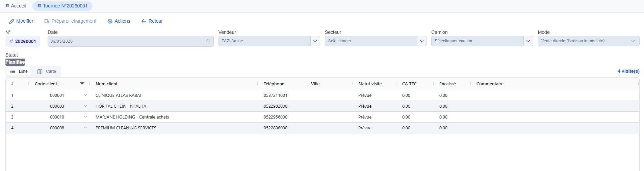This screenshot has height=171, width=644.
Task: Click Préparer chargement truck button
Action: click(x=70, y=21)
